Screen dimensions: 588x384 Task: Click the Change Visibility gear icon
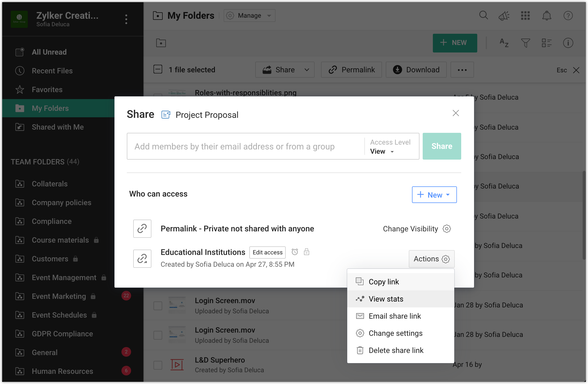tap(447, 229)
